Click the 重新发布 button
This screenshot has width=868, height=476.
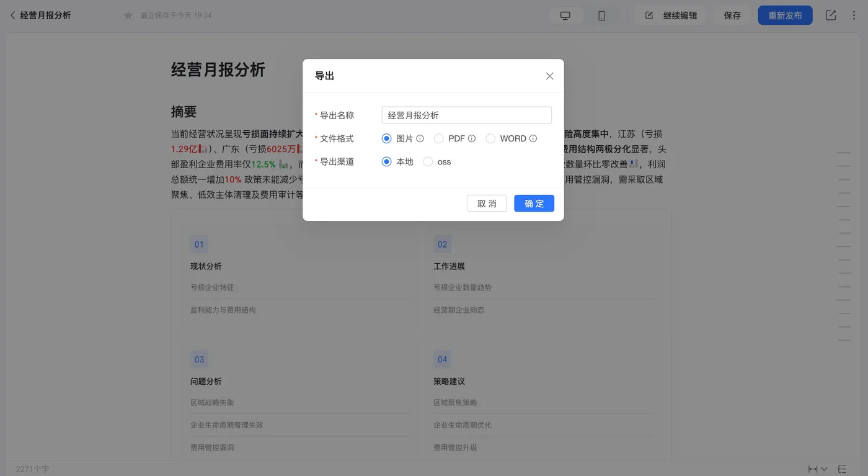785,16
